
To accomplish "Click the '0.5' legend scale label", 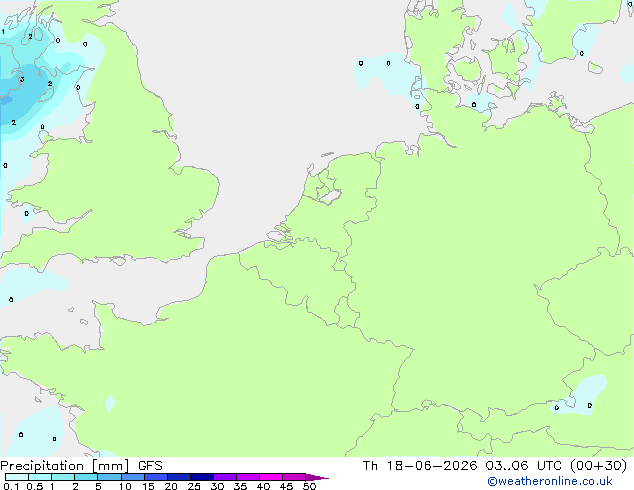I will (x=34, y=486).
